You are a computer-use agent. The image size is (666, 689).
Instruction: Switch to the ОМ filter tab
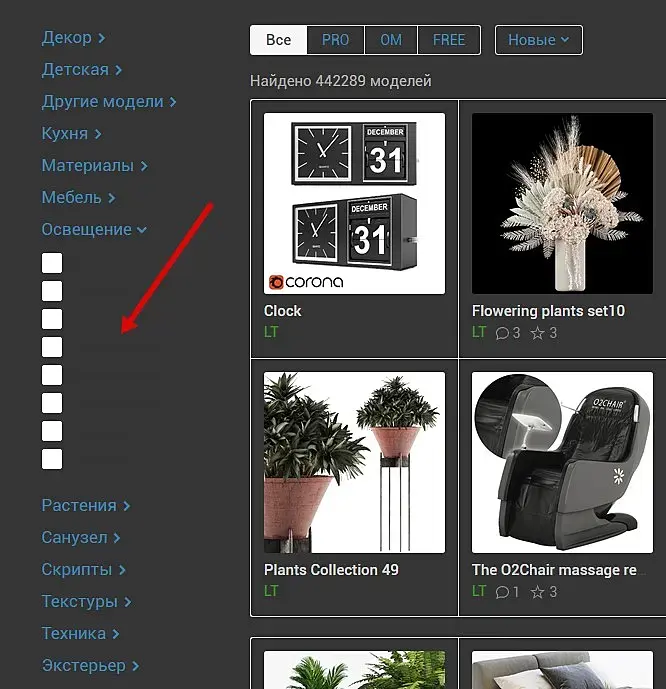[x=391, y=40]
